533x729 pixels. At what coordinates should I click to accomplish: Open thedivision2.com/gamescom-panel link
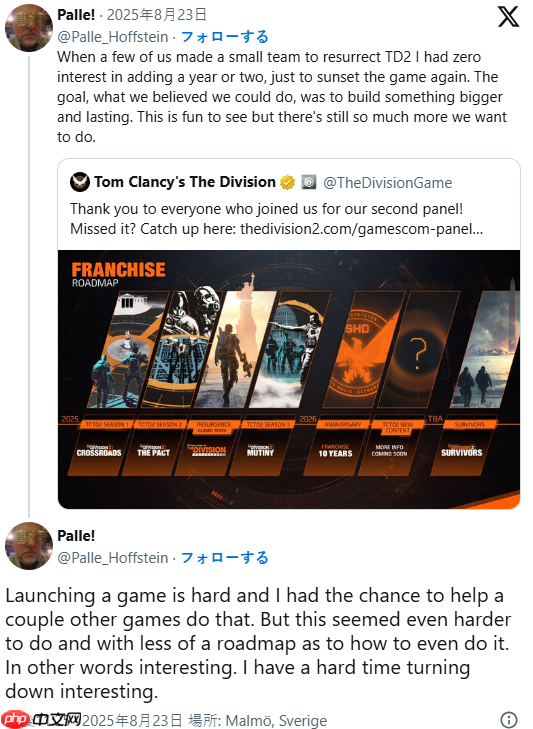[x=361, y=229]
